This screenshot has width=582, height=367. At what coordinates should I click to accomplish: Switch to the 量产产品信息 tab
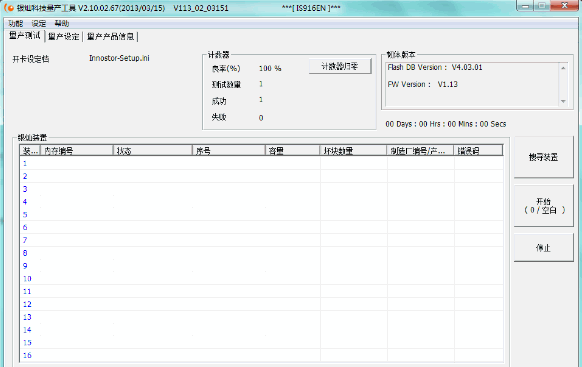coord(110,36)
